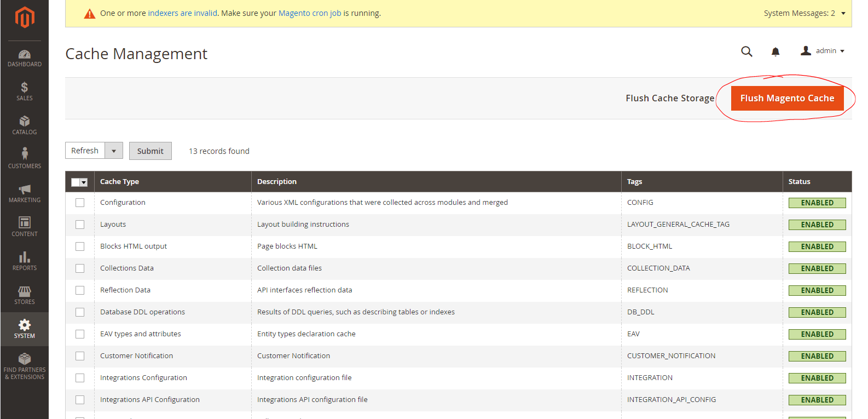Image resolution: width=868 pixels, height=419 pixels.
Task: Check the Collections Data checkbox
Action: [80, 268]
